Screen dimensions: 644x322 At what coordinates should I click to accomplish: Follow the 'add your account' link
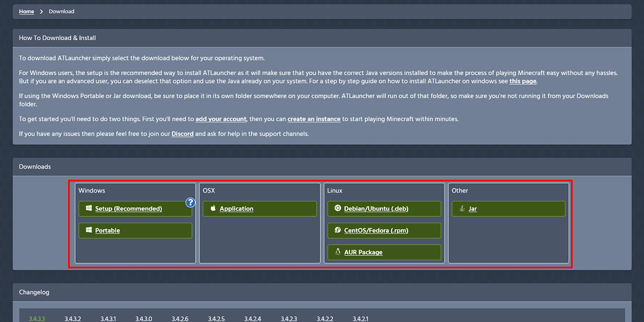221,119
